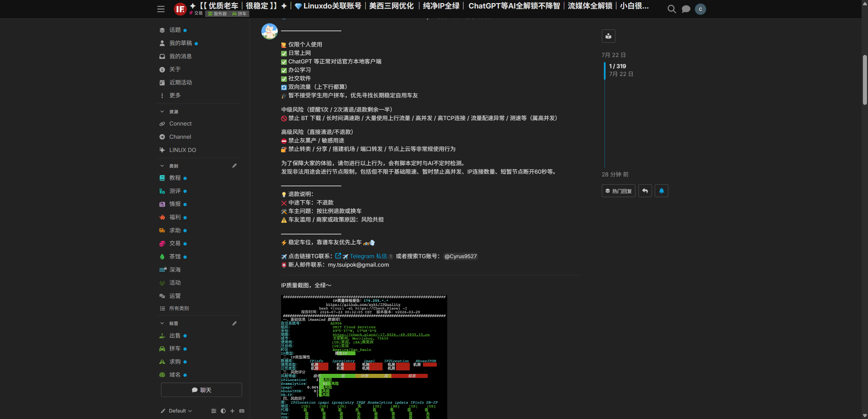Edit 标签 section with pencil icon
Image resolution: width=868 pixels, height=419 pixels.
[234, 323]
